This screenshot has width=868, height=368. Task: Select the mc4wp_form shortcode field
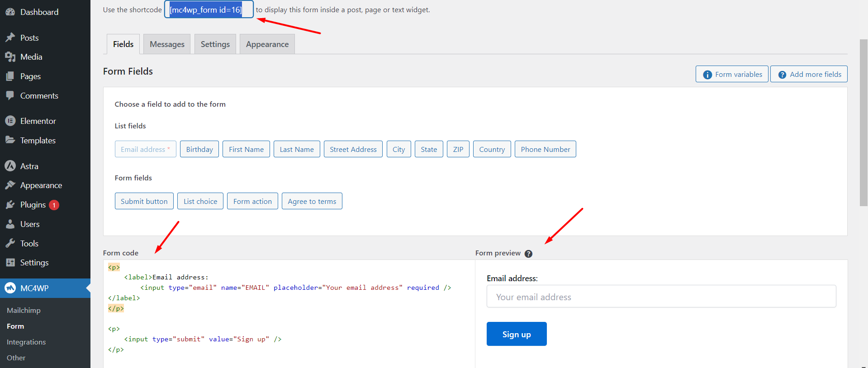[x=209, y=10]
